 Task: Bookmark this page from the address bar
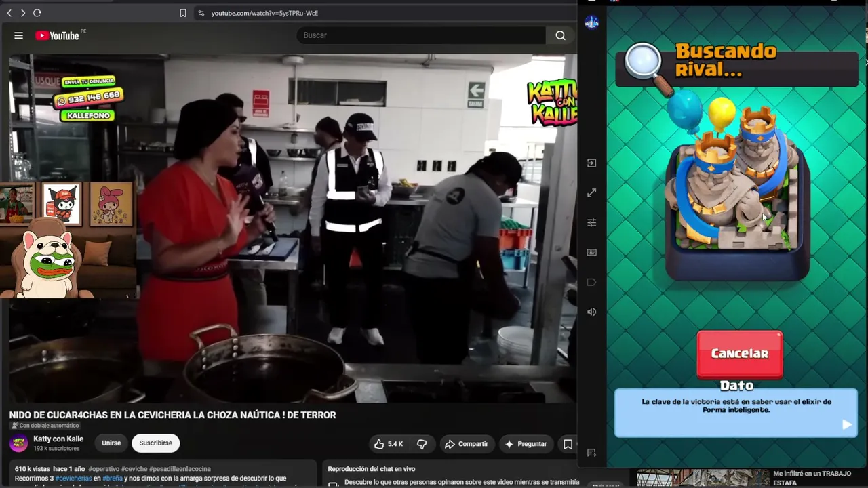coord(183,13)
